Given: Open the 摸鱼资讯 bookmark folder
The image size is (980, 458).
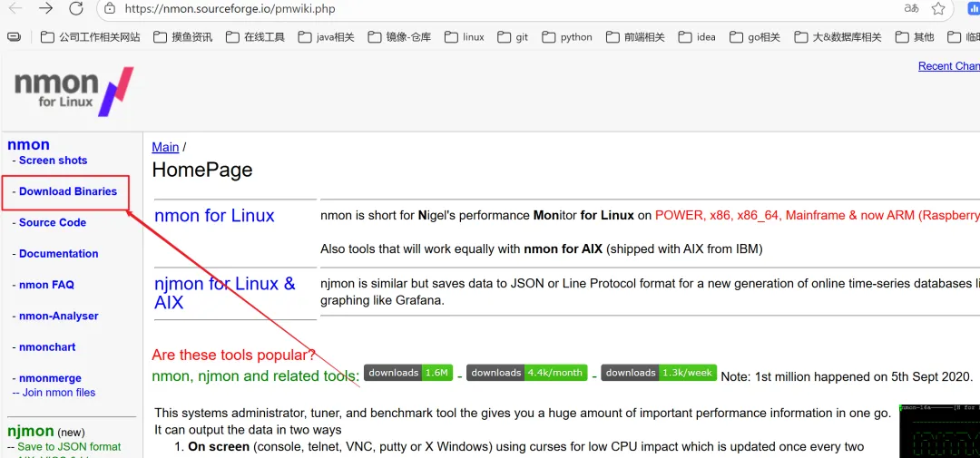Looking at the screenshot, I should pos(183,37).
